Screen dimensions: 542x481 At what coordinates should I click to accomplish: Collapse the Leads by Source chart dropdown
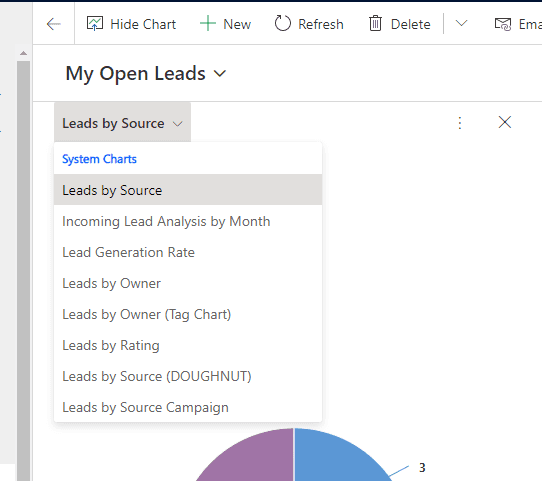click(x=122, y=122)
